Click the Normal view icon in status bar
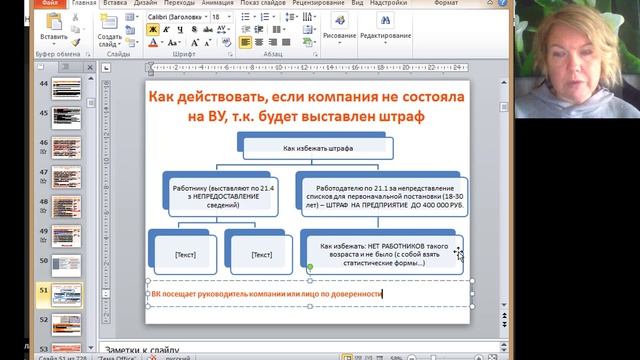Viewport: 640px width, 360px height. click(x=347, y=358)
